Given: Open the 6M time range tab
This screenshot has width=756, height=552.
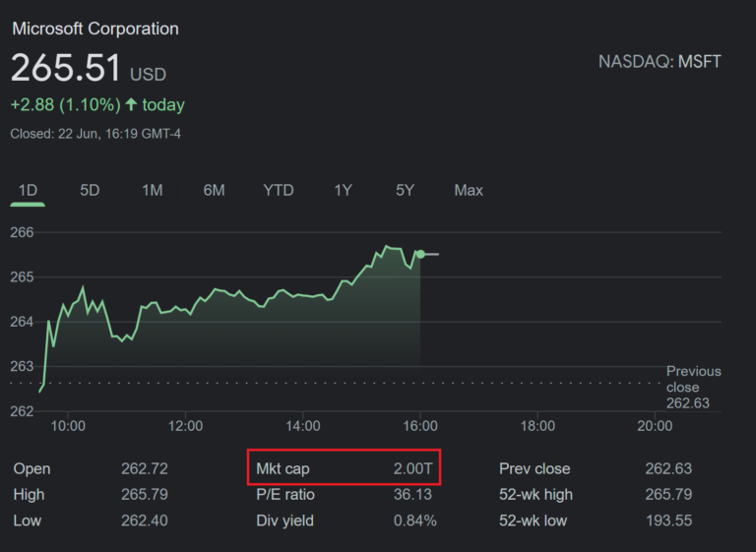Looking at the screenshot, I should tap(214, 190).
